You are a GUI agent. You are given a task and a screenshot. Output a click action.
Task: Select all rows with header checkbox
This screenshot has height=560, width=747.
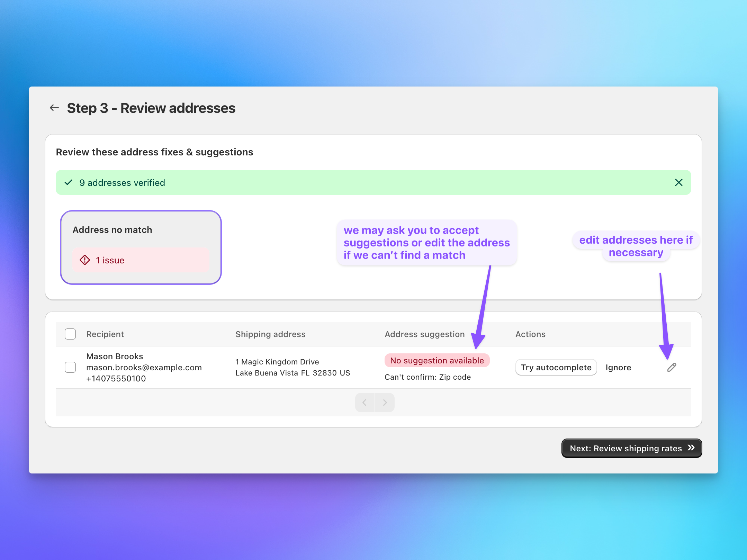[70, 334]
